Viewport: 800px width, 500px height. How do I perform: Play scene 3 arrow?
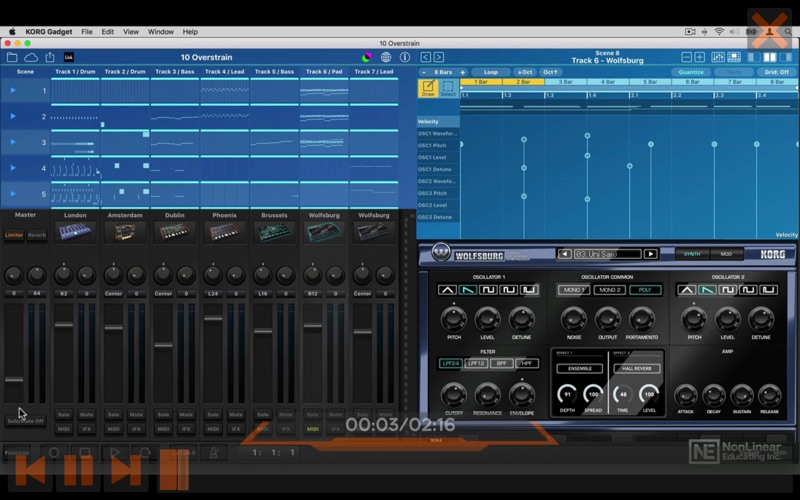tap(13, 142)
